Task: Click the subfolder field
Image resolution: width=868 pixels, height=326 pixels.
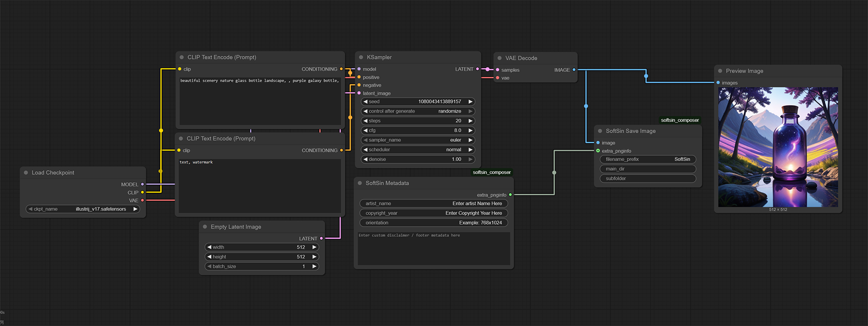Action: (648, 178)
